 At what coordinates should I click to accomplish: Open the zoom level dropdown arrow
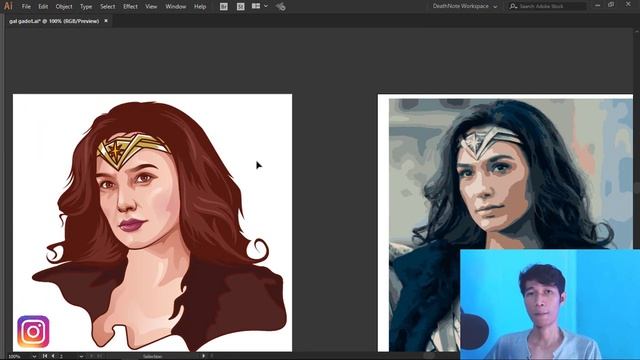(34, 356)
